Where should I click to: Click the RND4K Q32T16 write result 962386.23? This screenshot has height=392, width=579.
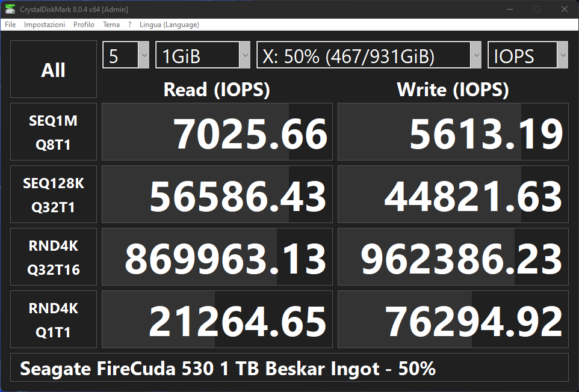[x=453, y=257]
